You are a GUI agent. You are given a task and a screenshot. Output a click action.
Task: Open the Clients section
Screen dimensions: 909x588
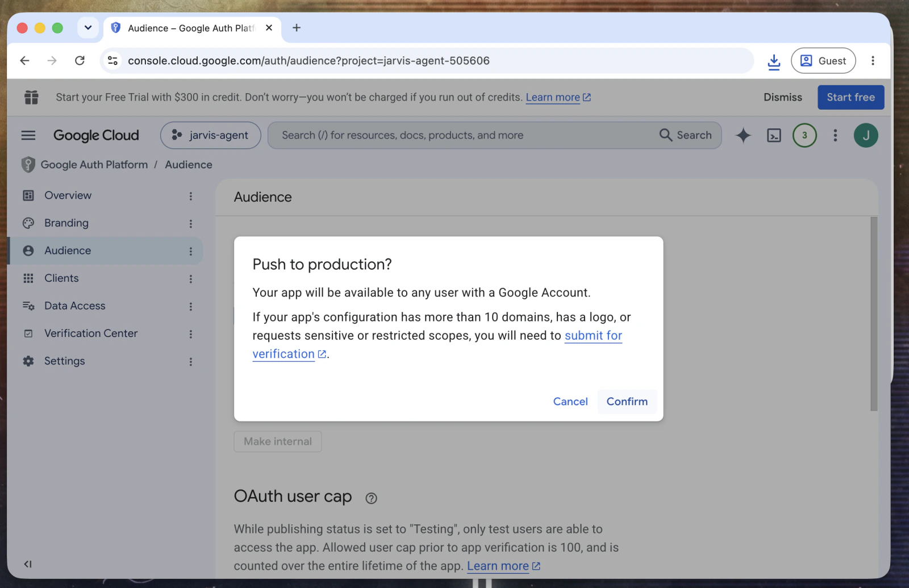61,278
